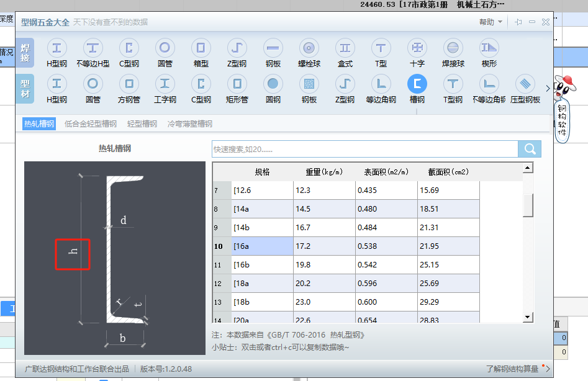Select the 圆钢 icon
The height and width of the screenshot is (381, 588).
273,84
